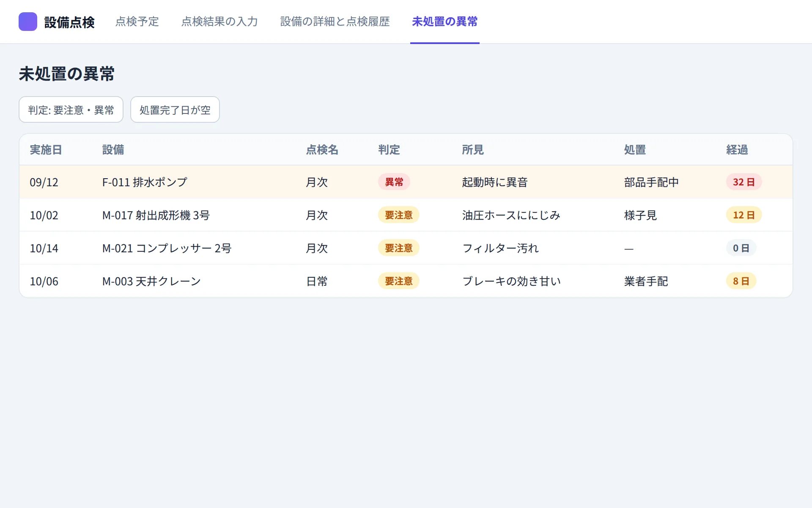The width and height of the screenshot is (812, 508).
Task: Switch to 点検結果の入力 tab
Action: (x=219, y=22)
